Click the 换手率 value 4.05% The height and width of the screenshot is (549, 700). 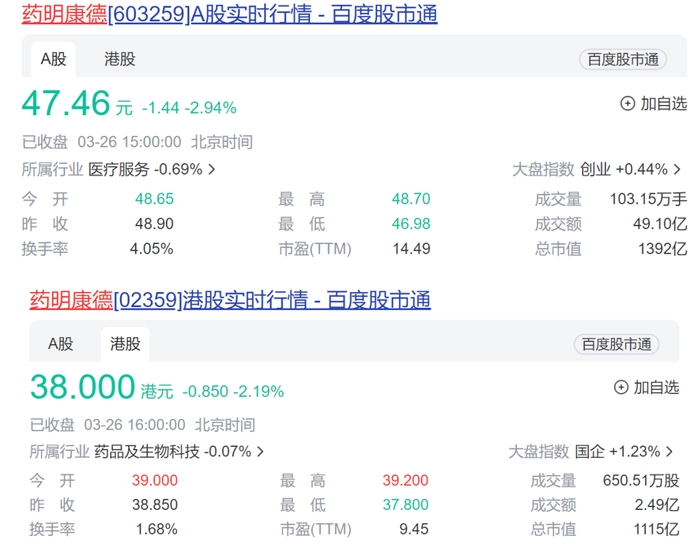pos(151,249)
